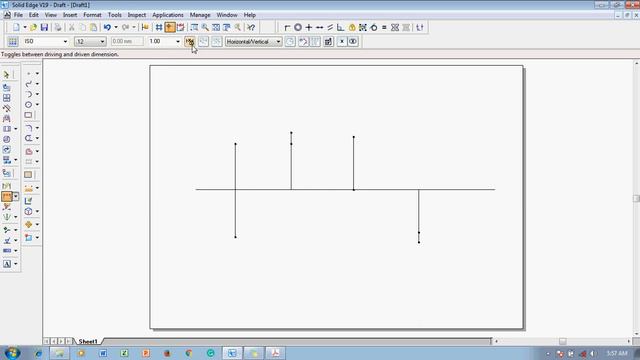Screen dimensions: 640x360
Task: Click the Dimension properties icon in the ribbon
Action: coord(328,41)
